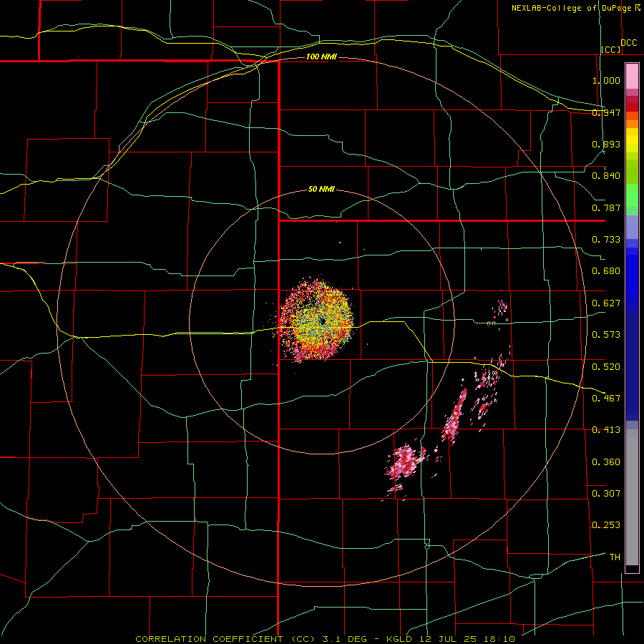644x644 pixels.
Task: Click the DCC label above the color scale
Action: (629, 43)
